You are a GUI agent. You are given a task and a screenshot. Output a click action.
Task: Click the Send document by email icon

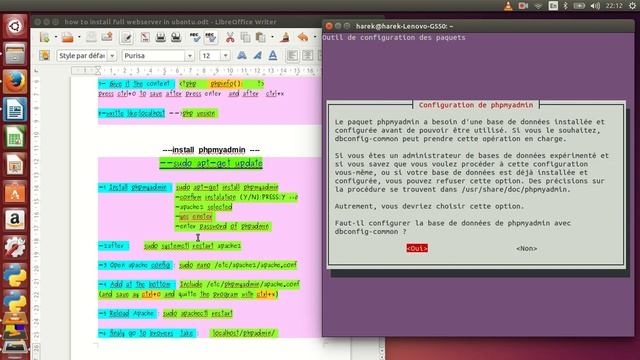107,38
